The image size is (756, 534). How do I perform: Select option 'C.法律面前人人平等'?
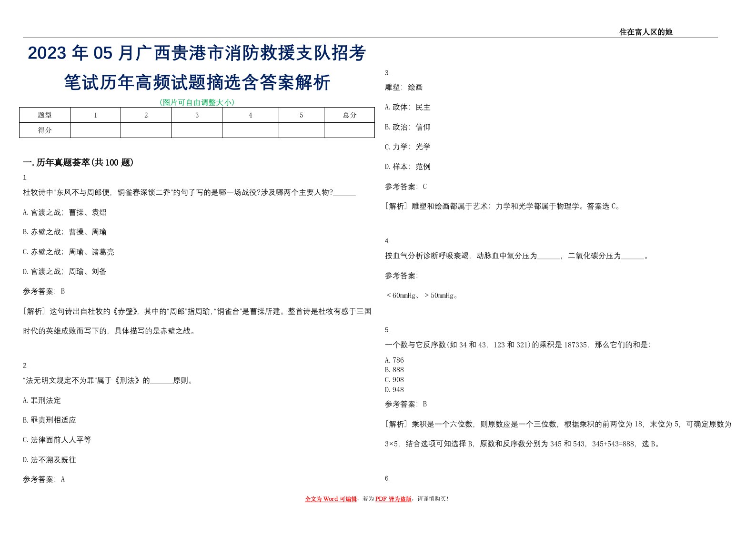pos(57,440)
